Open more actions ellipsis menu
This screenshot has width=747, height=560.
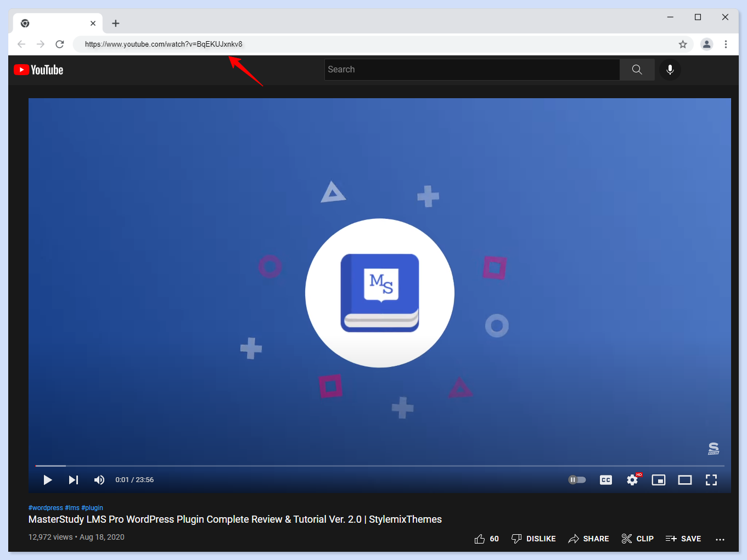pyautogui.click(x=720, y=539)
